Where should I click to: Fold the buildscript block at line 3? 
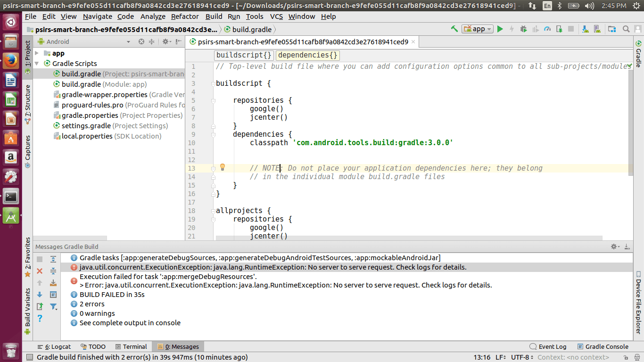213,83
